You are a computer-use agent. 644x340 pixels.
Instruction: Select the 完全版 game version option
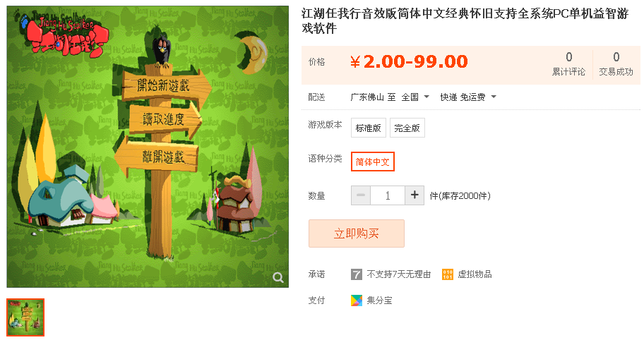[x=407, y=128]
